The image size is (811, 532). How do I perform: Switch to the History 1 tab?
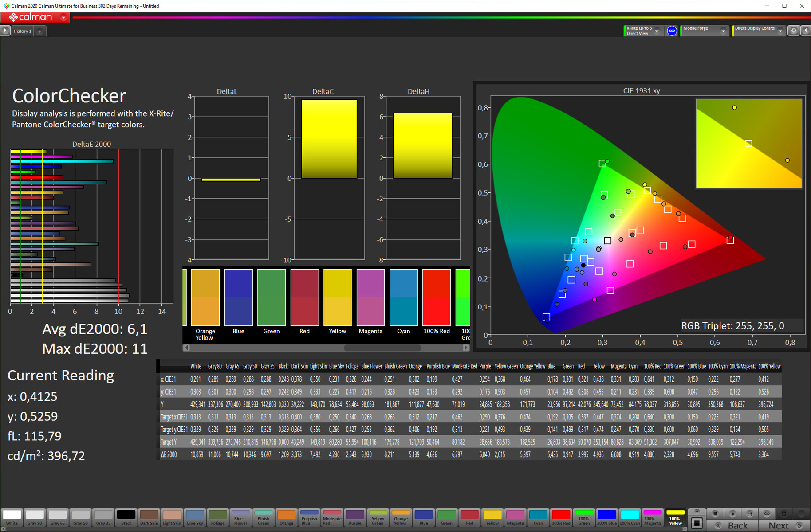coord(22,31)
